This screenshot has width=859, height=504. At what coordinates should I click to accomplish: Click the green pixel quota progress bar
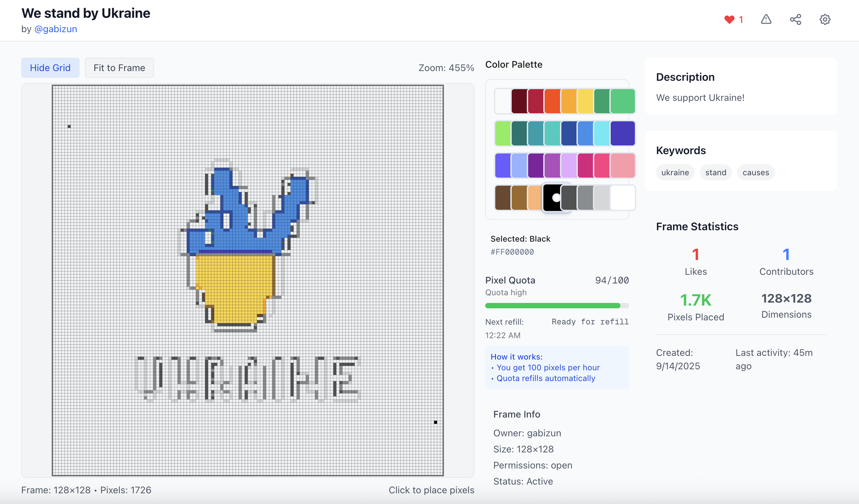(x=552, y=306)
